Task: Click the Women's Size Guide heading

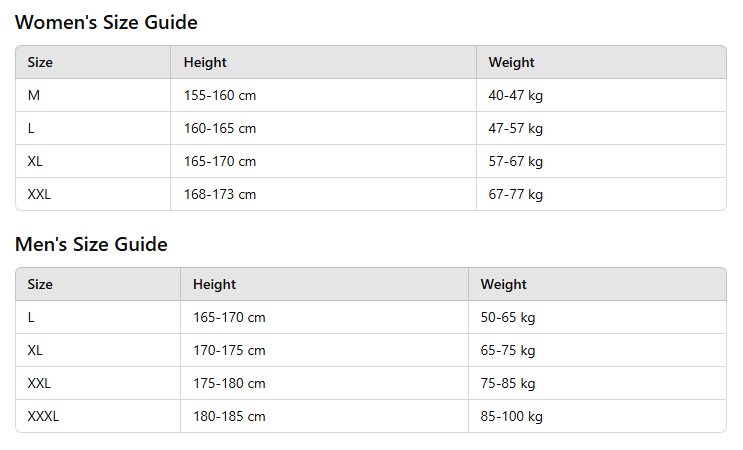Action: 106,22
